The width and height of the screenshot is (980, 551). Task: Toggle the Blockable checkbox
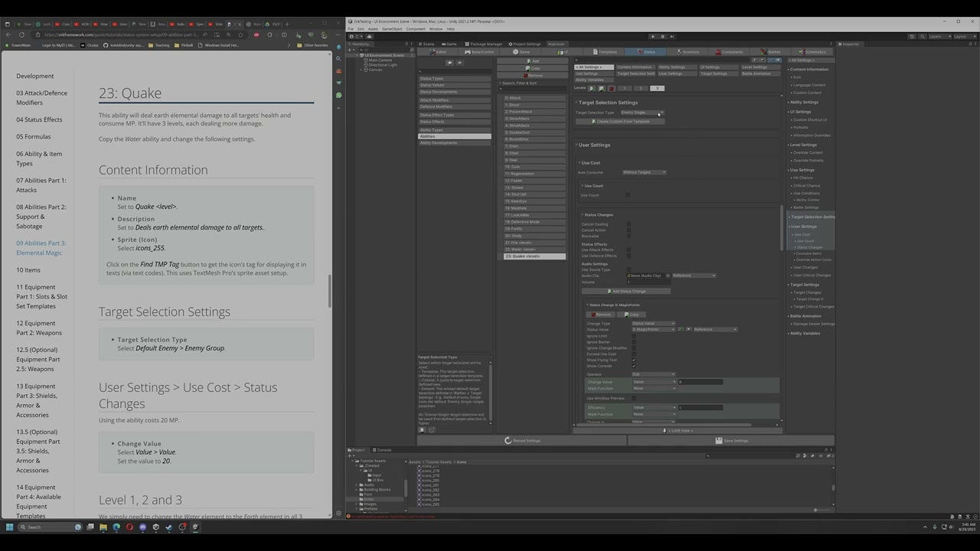coord(629,236)
